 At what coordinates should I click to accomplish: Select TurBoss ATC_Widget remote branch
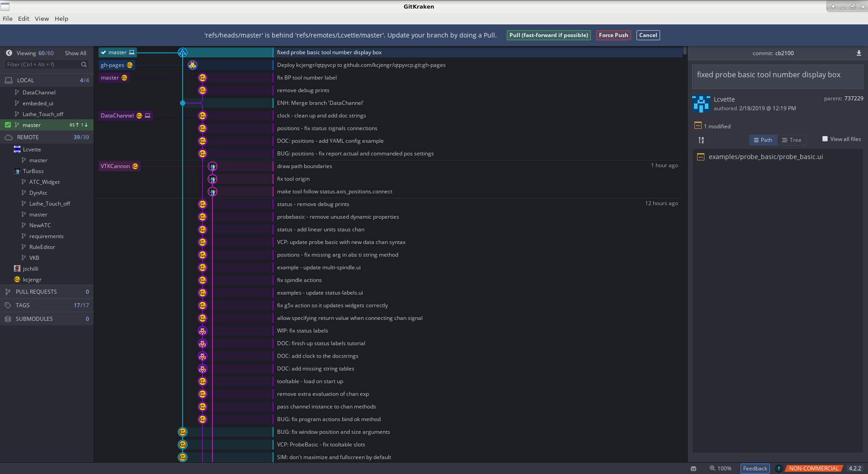(x=47, y=182)
